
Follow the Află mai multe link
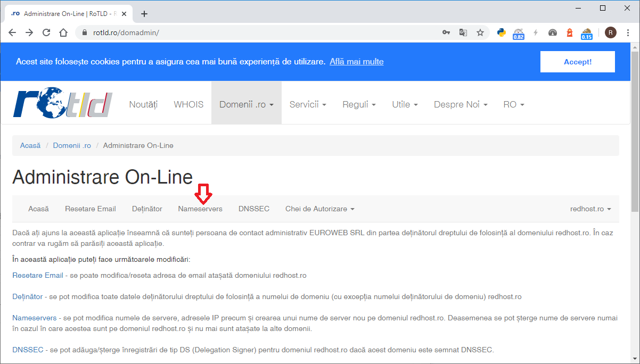(x=356, y=62)
